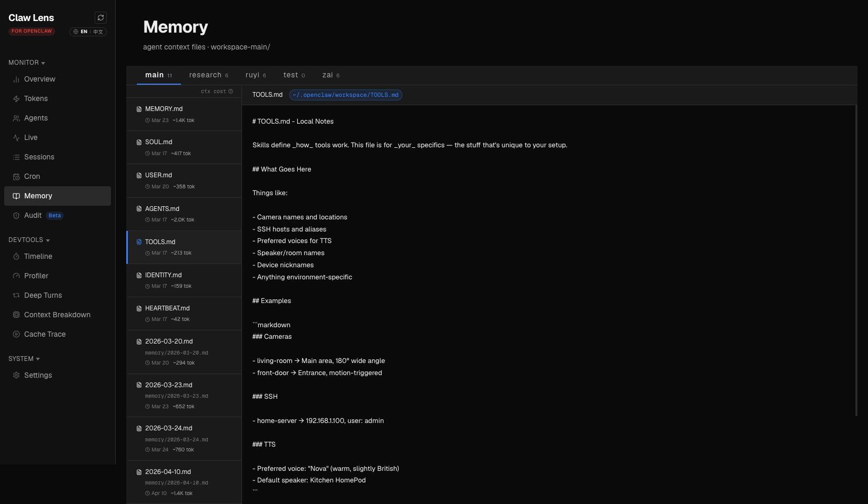Image resolution: width=868 pixels, height=504 pixels.
Task: Open SOUL.md in the file list
Action: point(184,148)
